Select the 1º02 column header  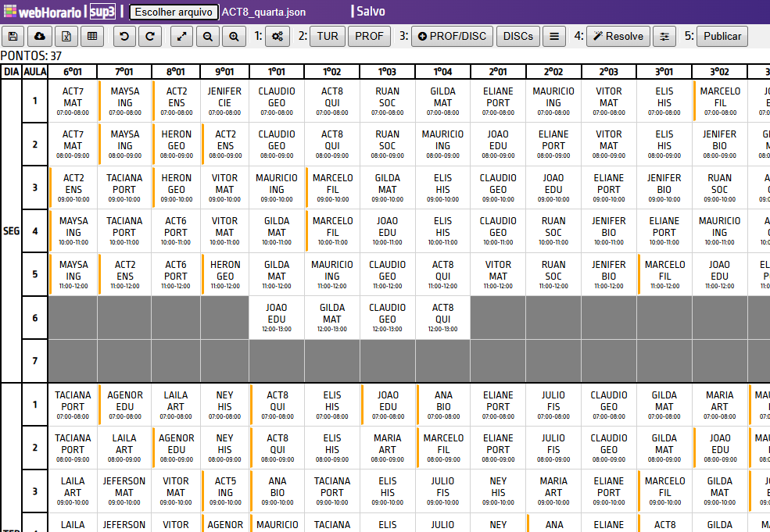point(332,72)
